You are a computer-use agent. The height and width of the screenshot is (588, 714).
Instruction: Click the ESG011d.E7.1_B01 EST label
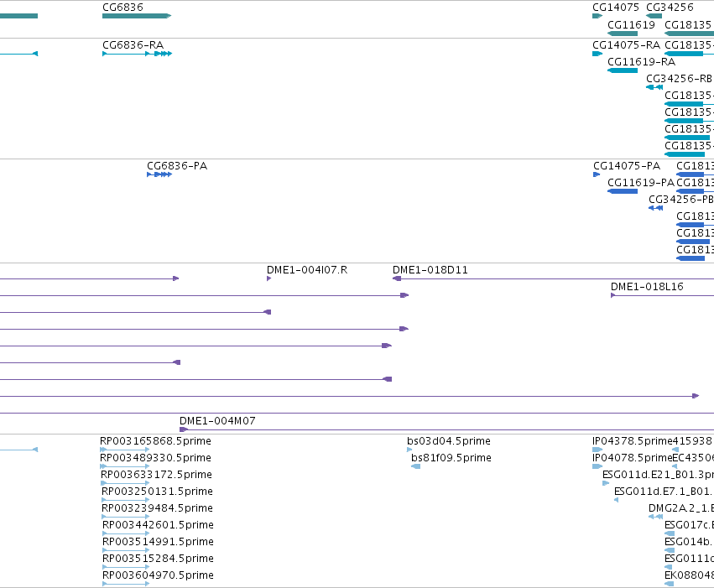click(x=663, y=492)
